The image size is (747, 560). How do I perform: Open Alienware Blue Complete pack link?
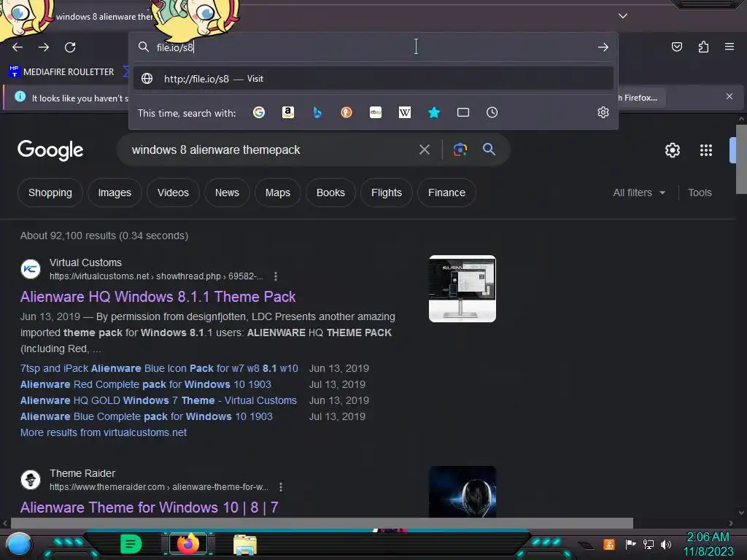(146, 416)
